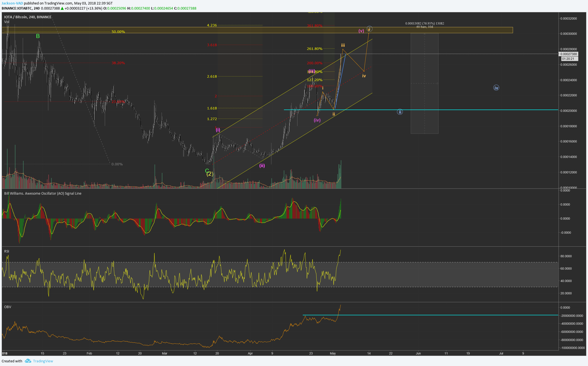Click the Vol indicator label
588x366 pixels.
tap(6, 22)
